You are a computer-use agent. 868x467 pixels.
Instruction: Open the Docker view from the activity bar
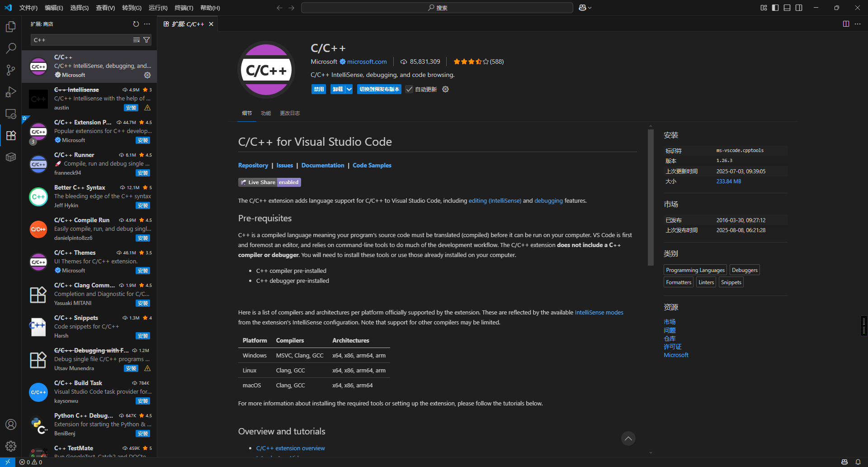click(x=11, y=157)
